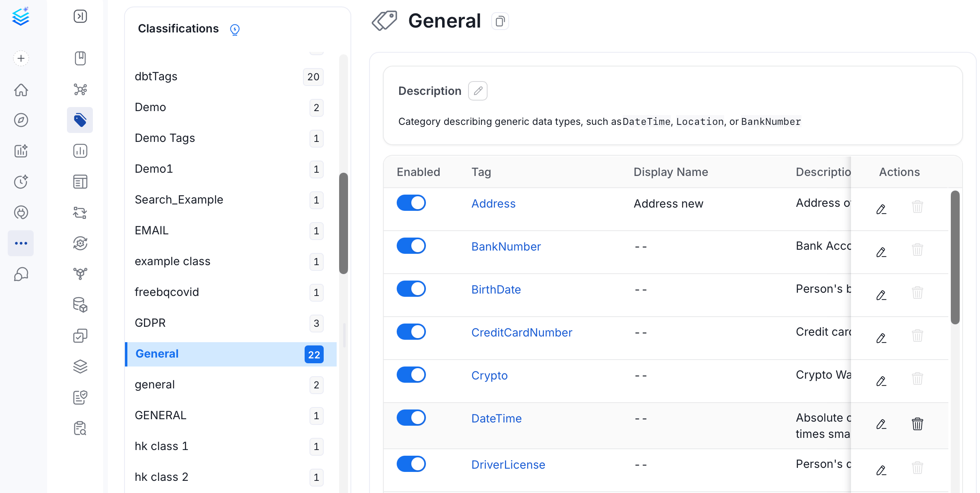
Task: Toggle the Address tag enabled switch
Action: [411, 203]
